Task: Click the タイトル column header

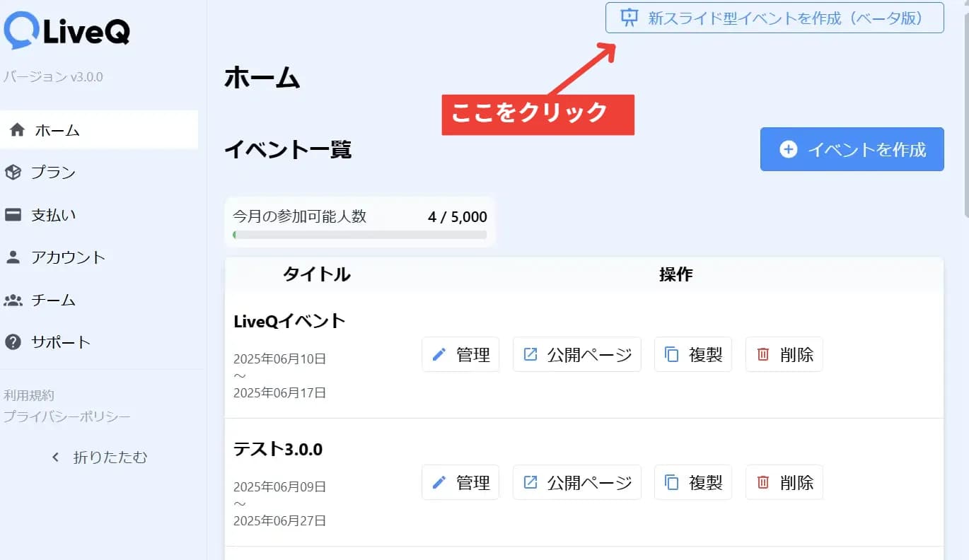Action: 317,274
